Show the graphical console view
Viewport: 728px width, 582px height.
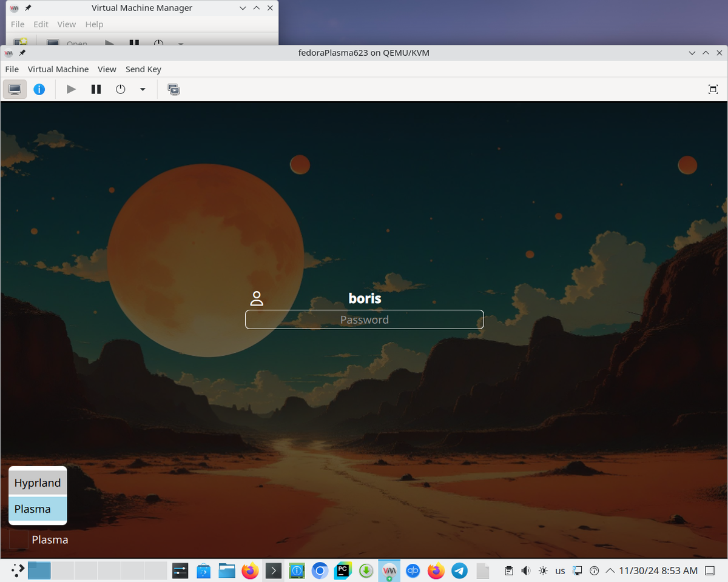click(15, 90)
